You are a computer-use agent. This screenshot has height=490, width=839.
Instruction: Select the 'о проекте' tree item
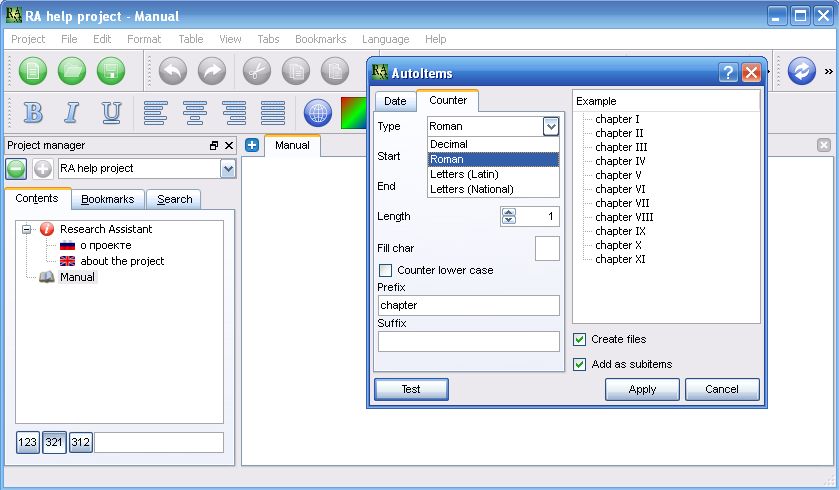[x=105, y=246]
